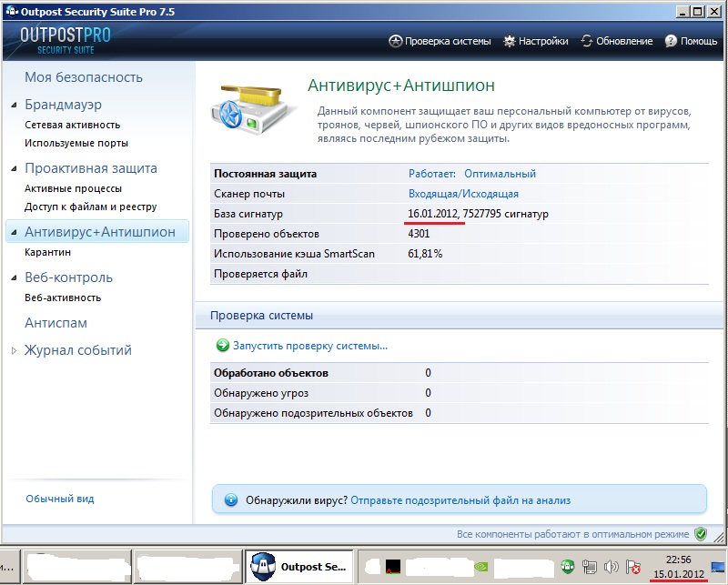Click the SmartScan cache value 61,81%
Image resolution: width=728 pixels, height=585 pixels.
pyautogui.click(x=425, y=254)
